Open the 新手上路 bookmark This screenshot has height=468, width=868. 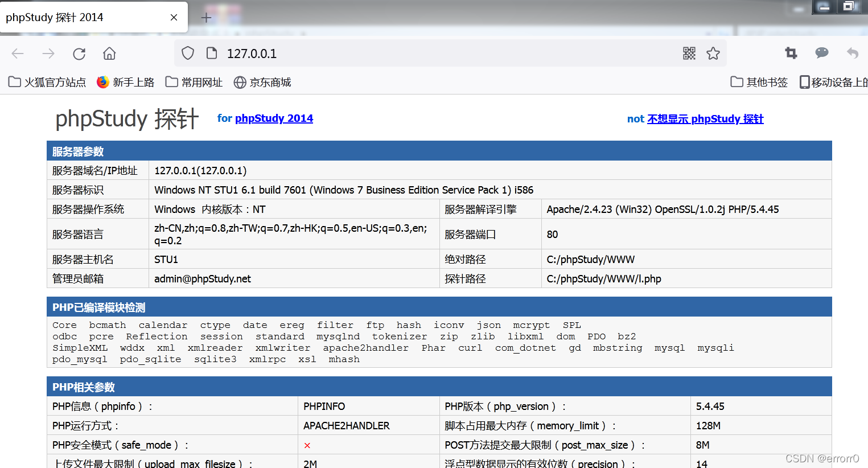pyautogui.click(x=126, y=82)
